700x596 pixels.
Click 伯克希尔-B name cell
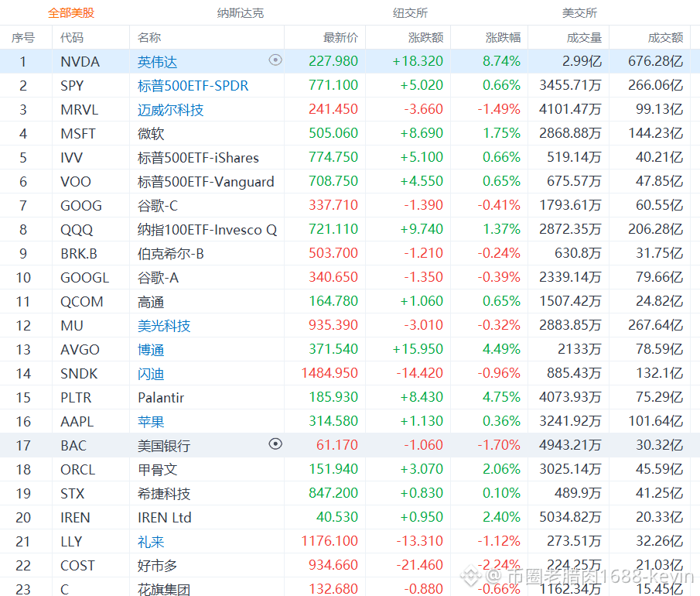tap(170, 254)
